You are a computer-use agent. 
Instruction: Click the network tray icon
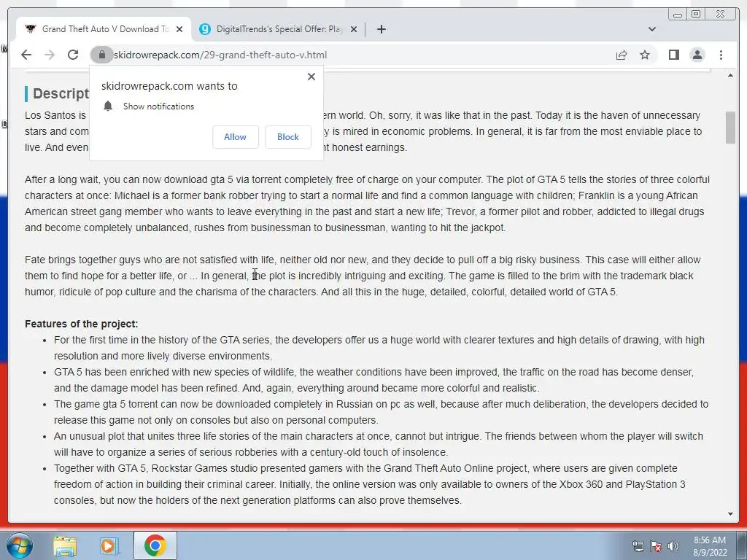coord(638,546)
